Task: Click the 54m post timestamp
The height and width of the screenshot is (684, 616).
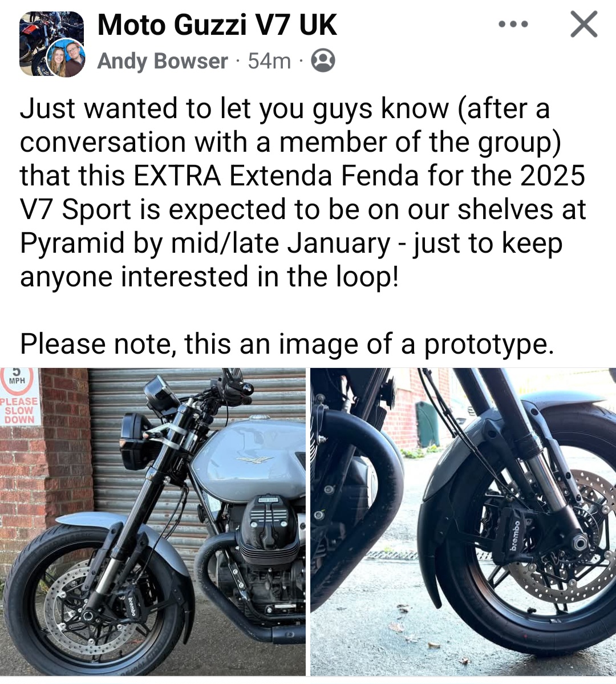Action: click(269, 61)
